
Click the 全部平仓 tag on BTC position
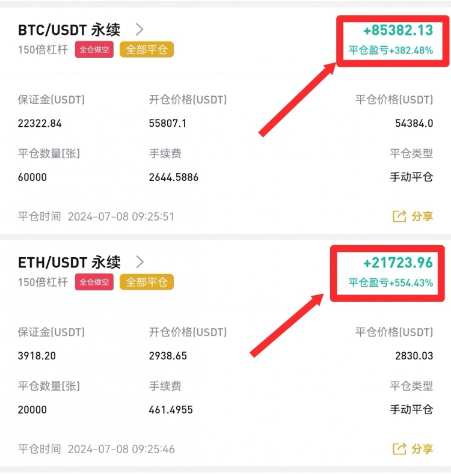(147, 49)
